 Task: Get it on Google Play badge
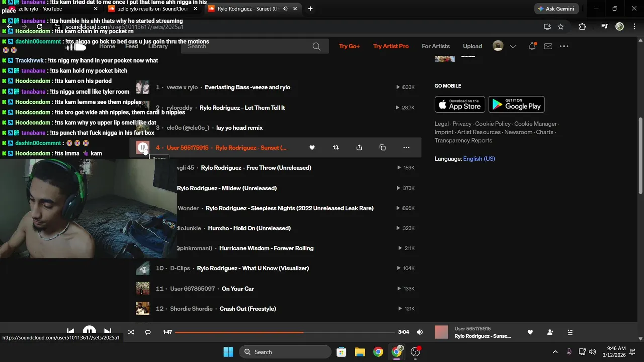click(516, 104)
